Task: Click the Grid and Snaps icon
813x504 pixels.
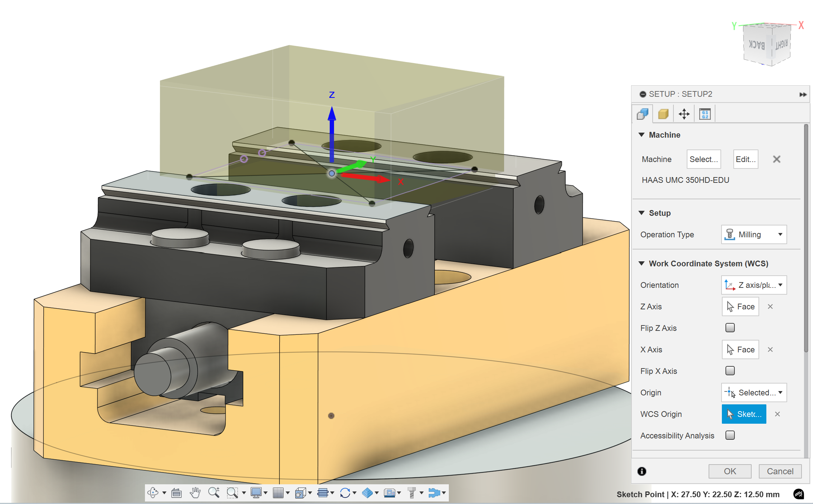Action: [278, 493]
